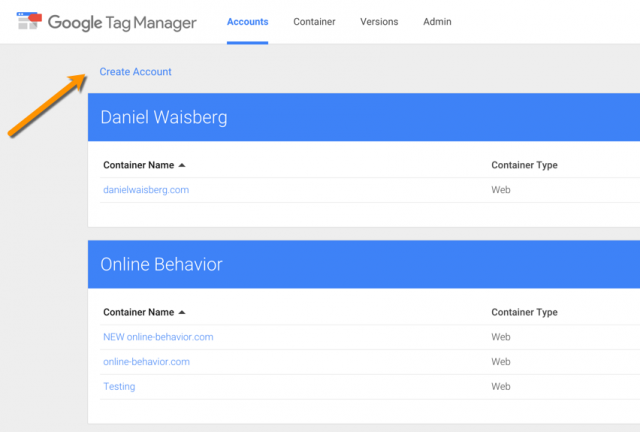640x432 pixels.
Task: Click the Create Account link
Action: [x=136, y=72]
